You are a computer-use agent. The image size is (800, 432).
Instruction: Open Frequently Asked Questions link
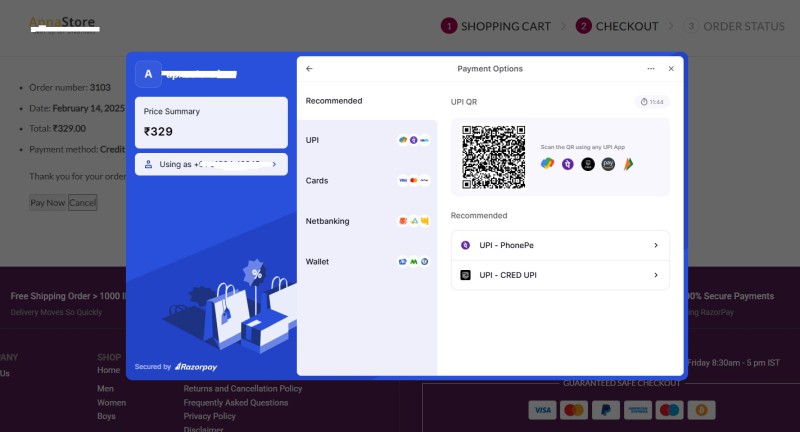[x=236, y=402]
